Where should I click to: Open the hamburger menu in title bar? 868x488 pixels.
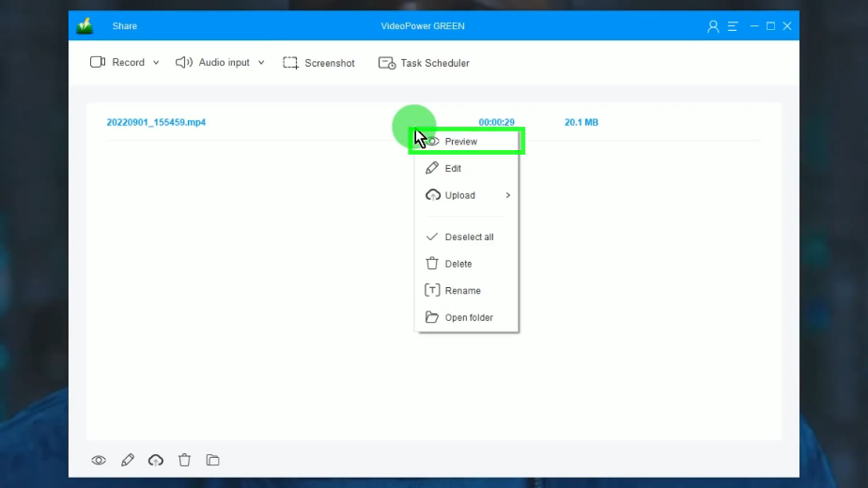(733, 26)
